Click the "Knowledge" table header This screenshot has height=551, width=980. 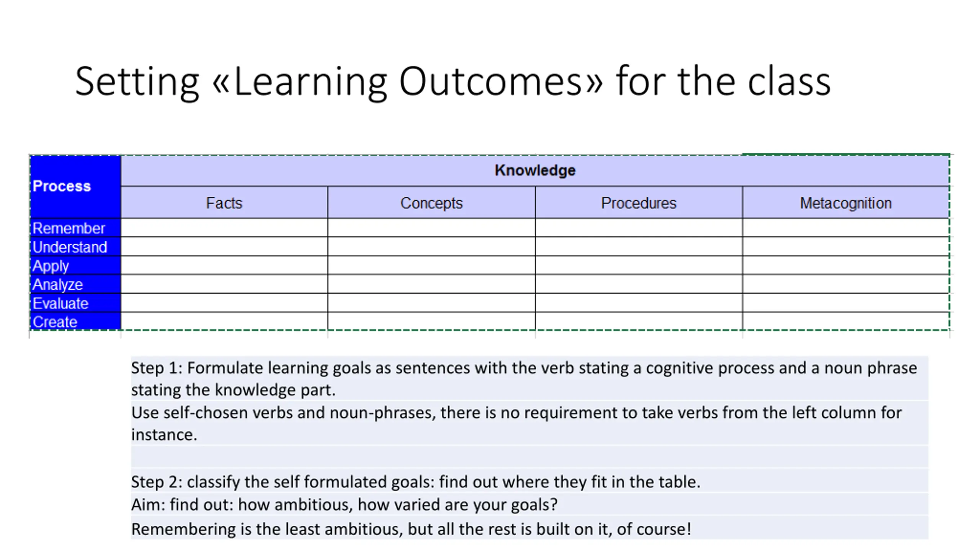click(x=535, y=171)
